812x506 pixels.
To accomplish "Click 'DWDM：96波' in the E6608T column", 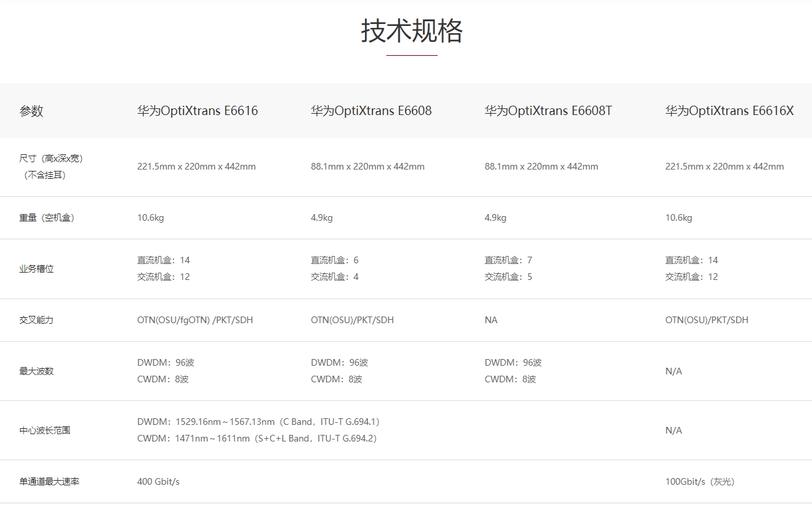I will pyautogui.click(x=513, y=363).
